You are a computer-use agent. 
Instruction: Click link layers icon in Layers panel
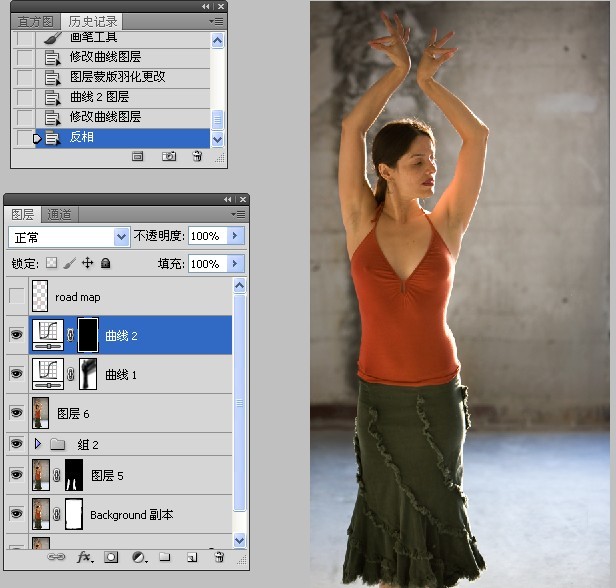click(x=56, y=557)
